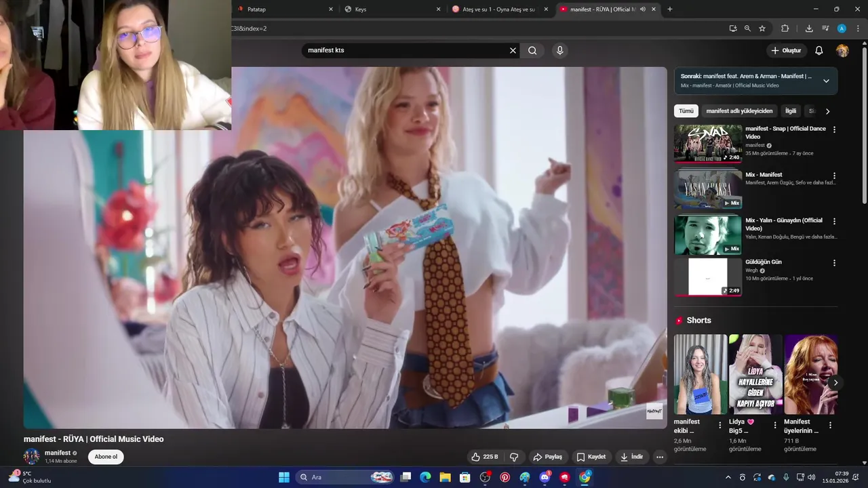Select the manifest adlı yükleyiciden chip
Viewport: 868px width, 488px height.
click(739, 111)
